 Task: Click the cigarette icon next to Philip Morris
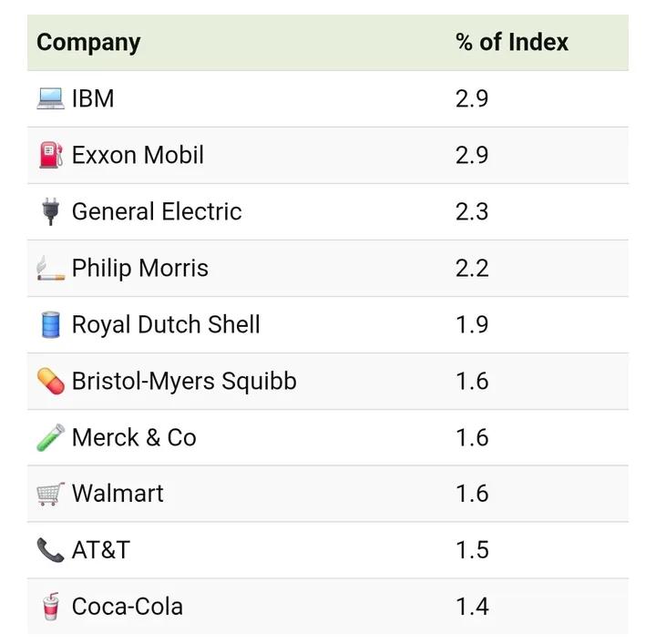(50, 269)
